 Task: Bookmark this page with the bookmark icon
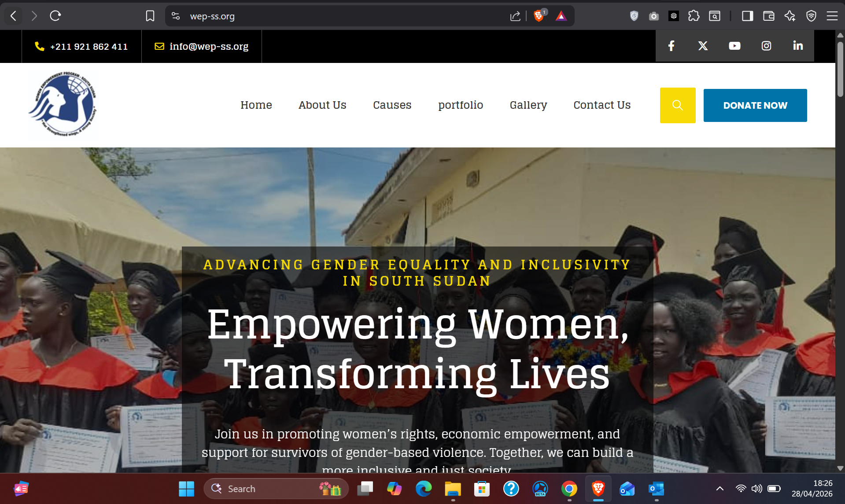coord(150,16)
